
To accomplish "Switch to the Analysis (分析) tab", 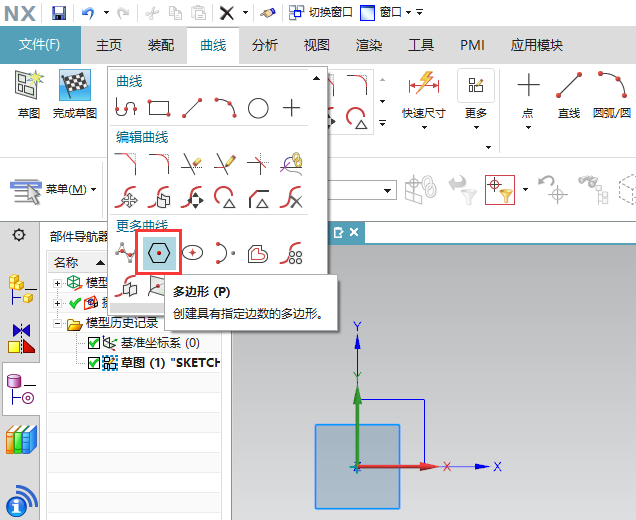I will (264, 45).
